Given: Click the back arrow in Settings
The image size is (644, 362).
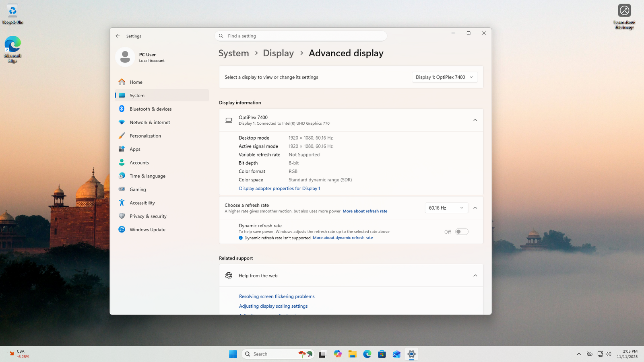Looking at the screenshot, I should pos(118,36).
